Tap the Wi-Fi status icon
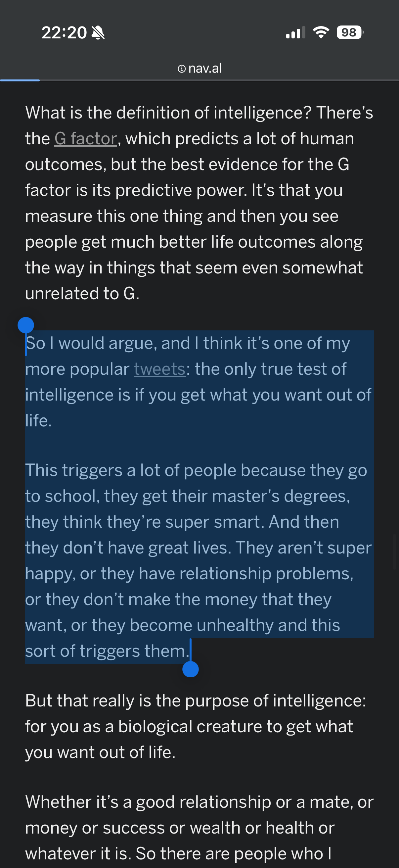Screen dimensions: 399x868 click(x=321, y=32)
